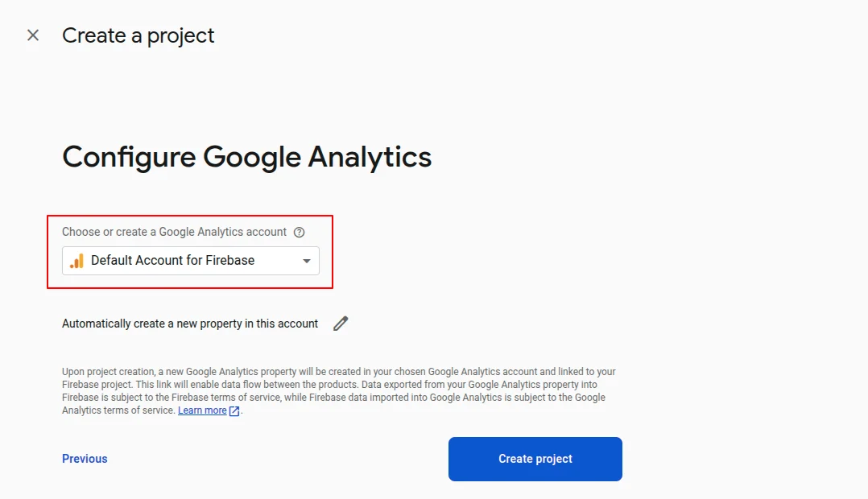Click the X icon to exit project creation
Viewport: 868px width, 499px height.
pyautogui.click(x=31, y=35)
